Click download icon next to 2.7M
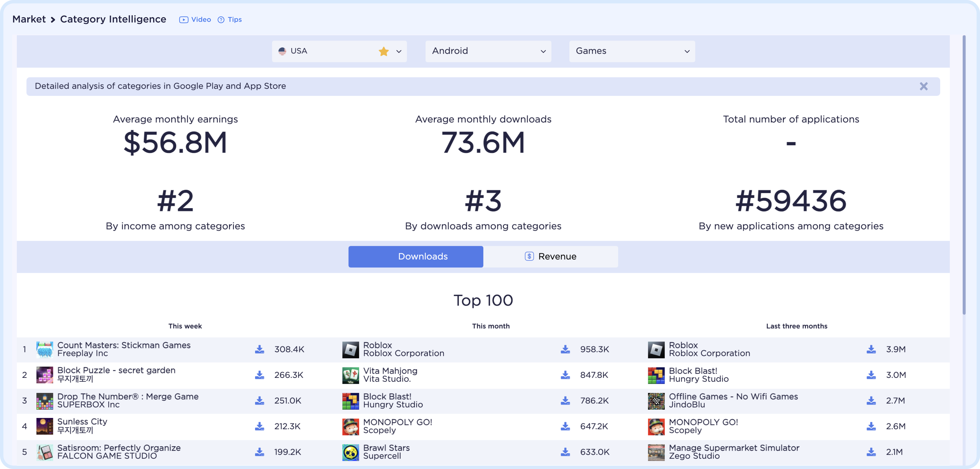The image size is (980, 469). (871, 400)
